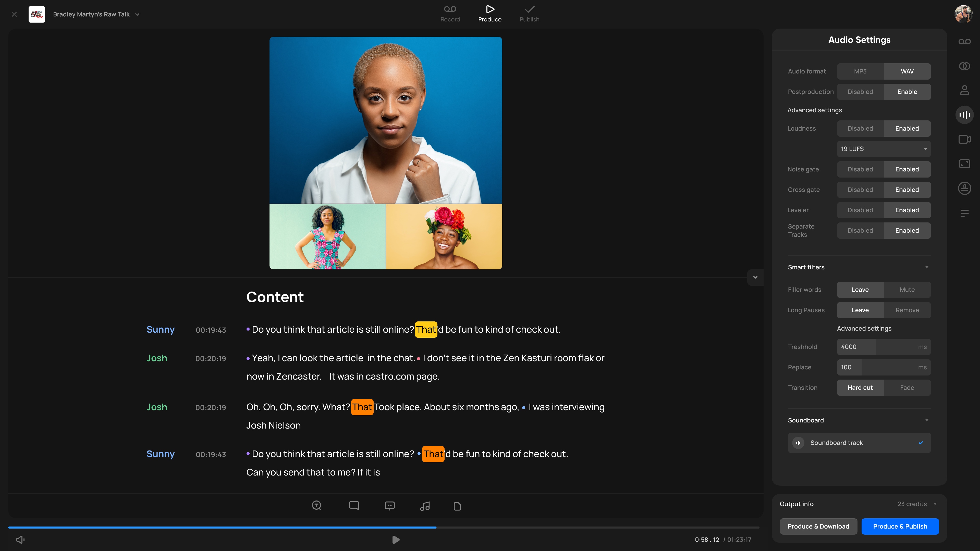
Task: Click the transcript search icon in bottom toolbar
Action: (x=316, y=505)
